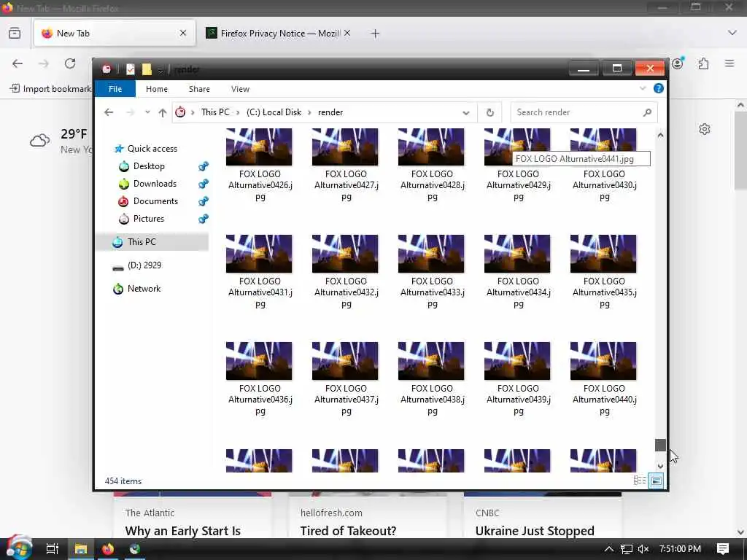Select FOX LOGO Alturnative0435.jpg thumbnail
The width and height of the screenshot is (747, 560).
pos(603,254)
